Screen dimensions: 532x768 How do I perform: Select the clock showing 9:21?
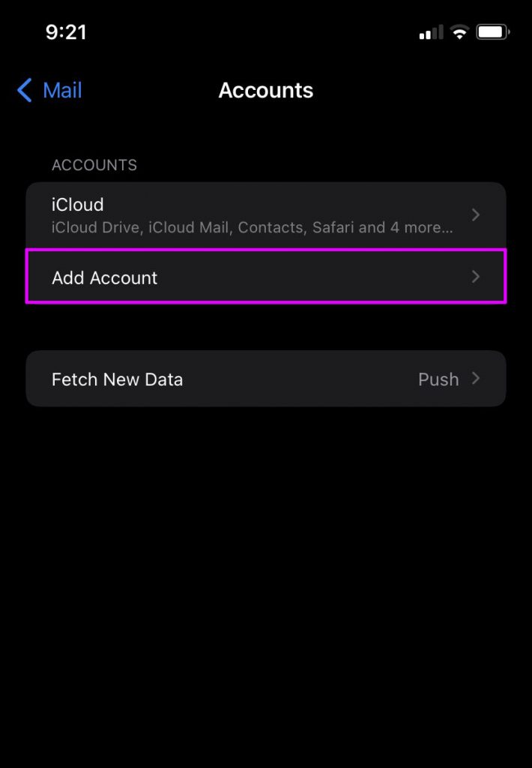[x=66, y=31]
